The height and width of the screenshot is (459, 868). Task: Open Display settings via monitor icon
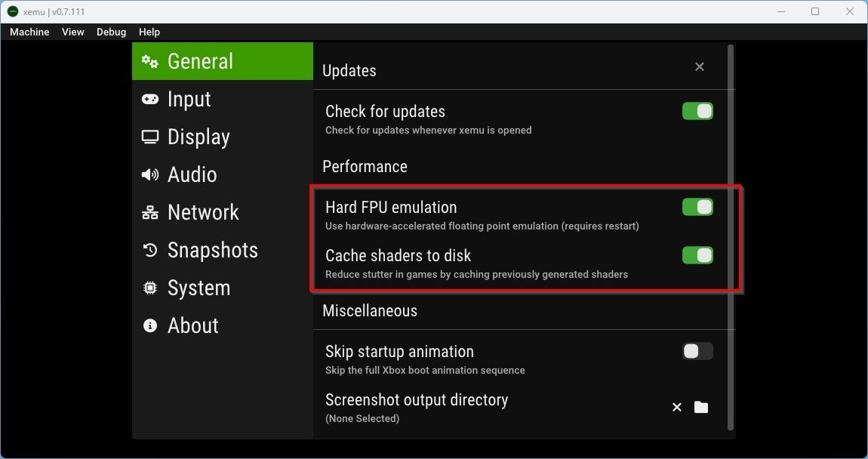click(x=149, y=137)
